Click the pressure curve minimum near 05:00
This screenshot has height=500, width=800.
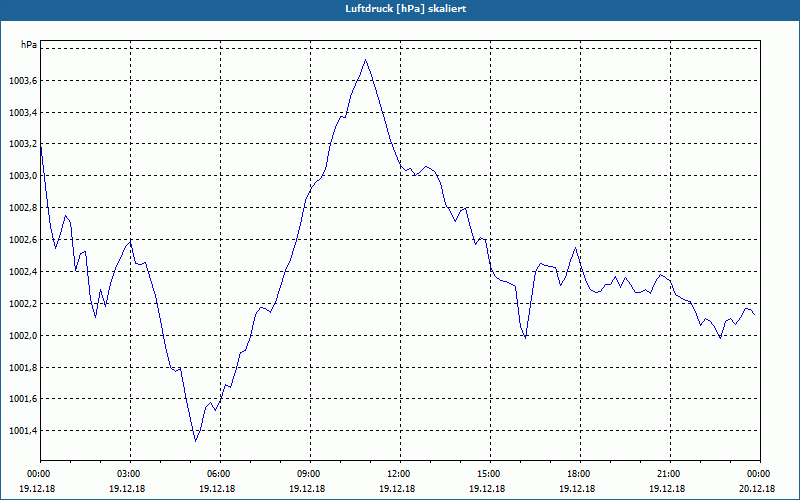195,441
